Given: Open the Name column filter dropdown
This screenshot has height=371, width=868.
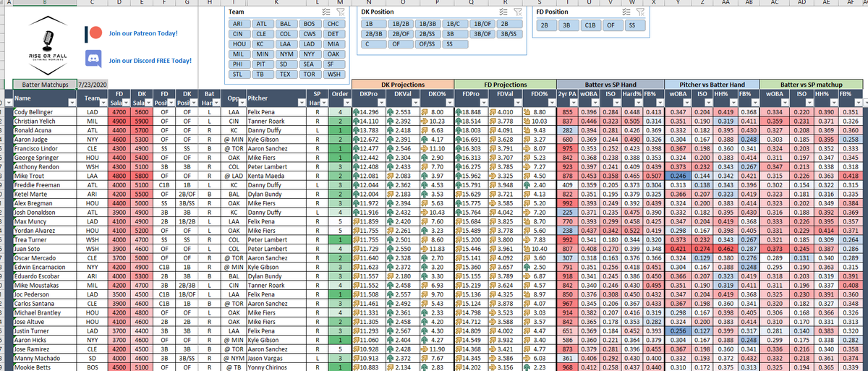Looking at the screenshot, I should (x=74, y=102).
